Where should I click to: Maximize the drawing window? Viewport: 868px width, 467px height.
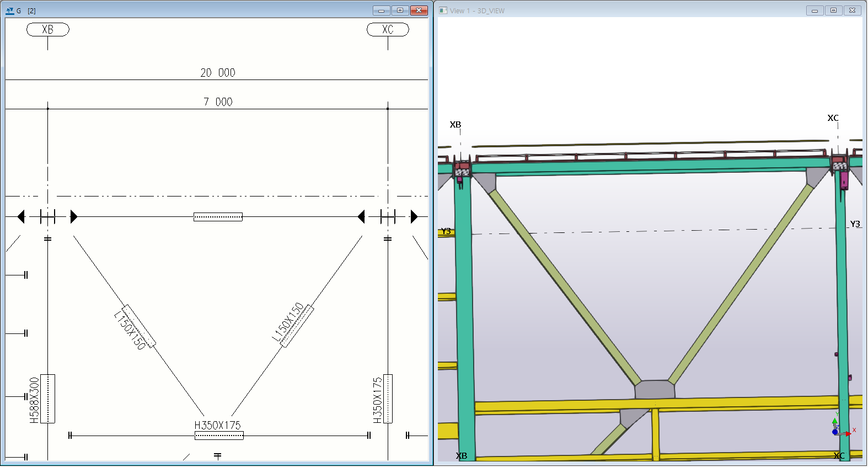pos(400,10)
